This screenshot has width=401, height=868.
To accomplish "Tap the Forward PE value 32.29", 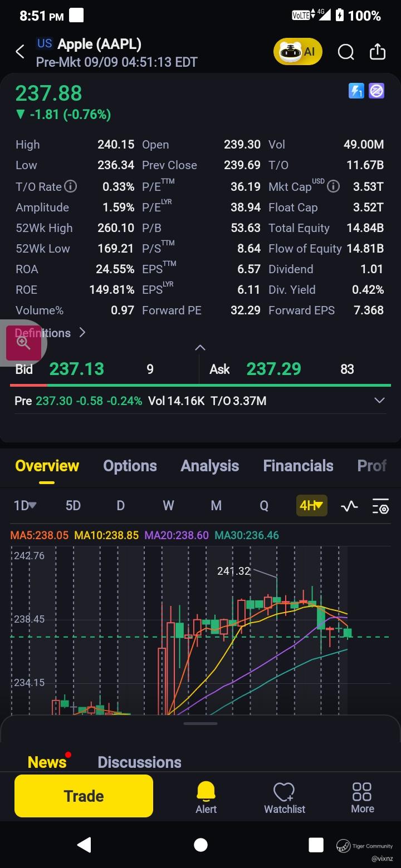I will pos(246,310).
